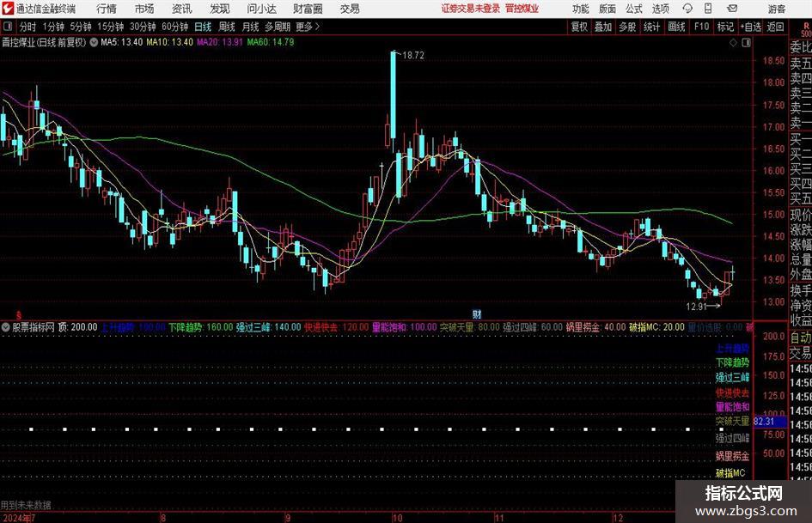Viewport: 812px width, 523px height.
Task: Click the 标记 mark button
Action: [725, 27]
